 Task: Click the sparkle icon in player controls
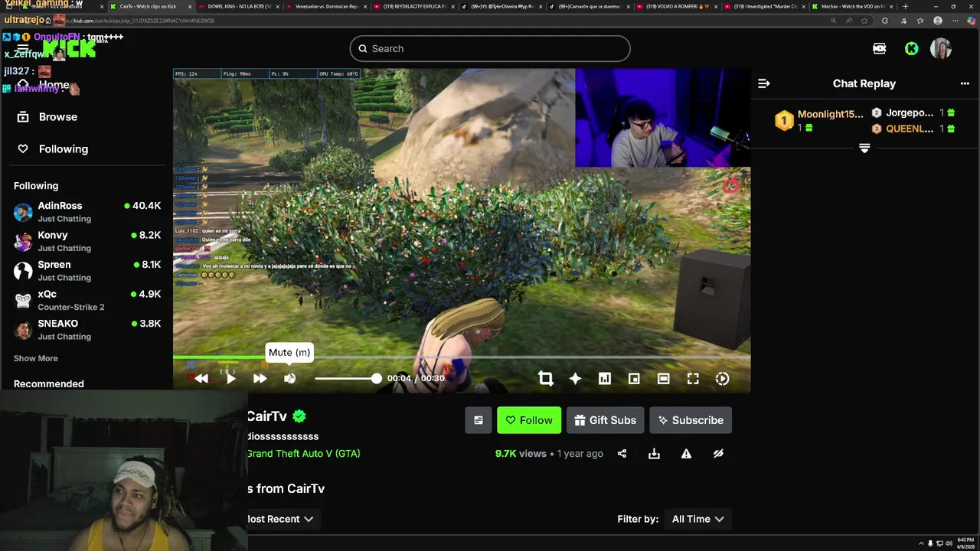point(575,378)
